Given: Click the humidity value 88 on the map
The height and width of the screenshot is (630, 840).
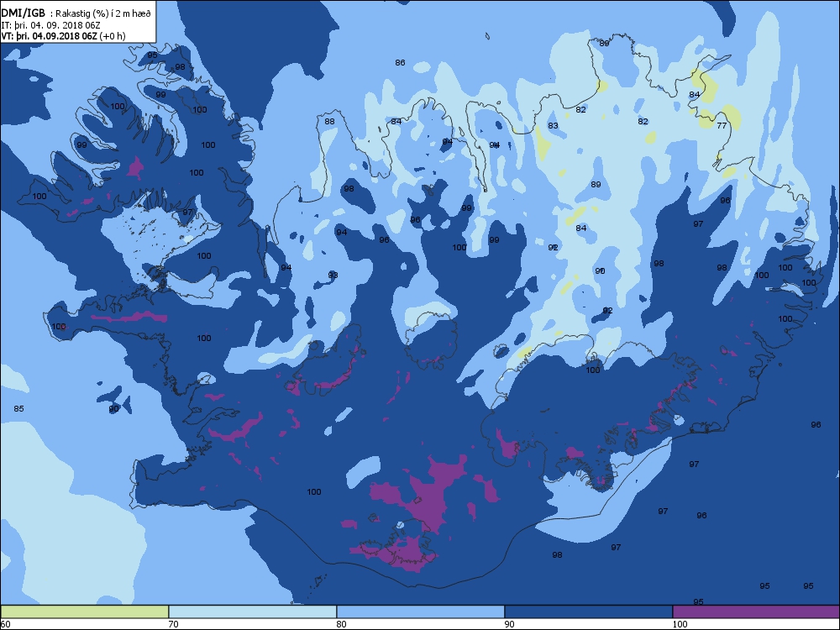Looking at the screenshot, I should [329, 122].
